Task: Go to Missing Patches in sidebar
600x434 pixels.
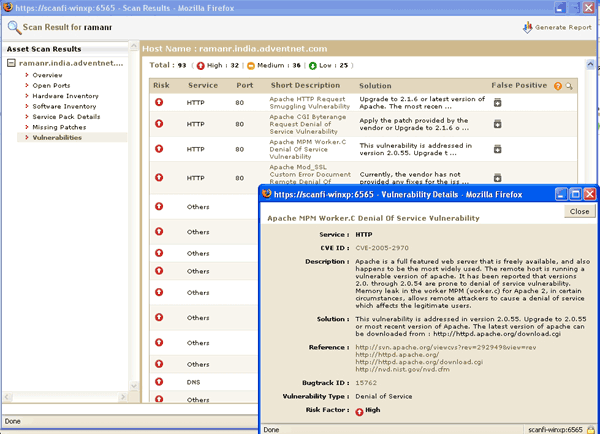Action: click(58, 127)
